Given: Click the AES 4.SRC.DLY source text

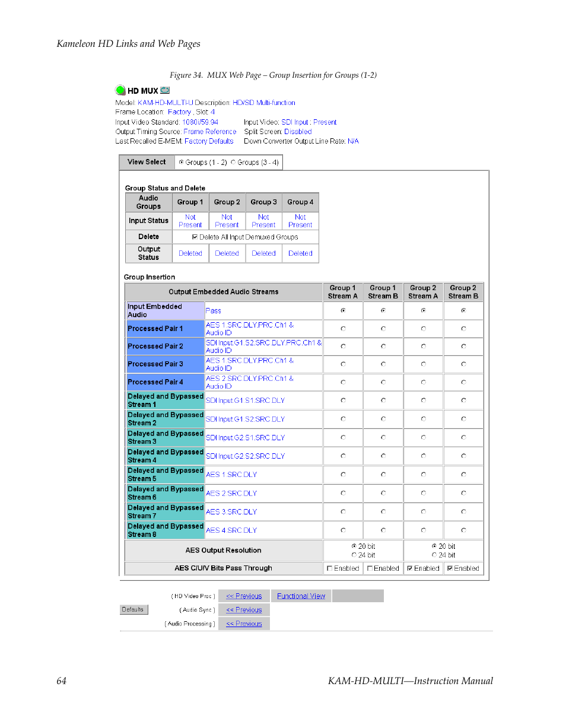Looking at the screenshot, I should 231,530.
